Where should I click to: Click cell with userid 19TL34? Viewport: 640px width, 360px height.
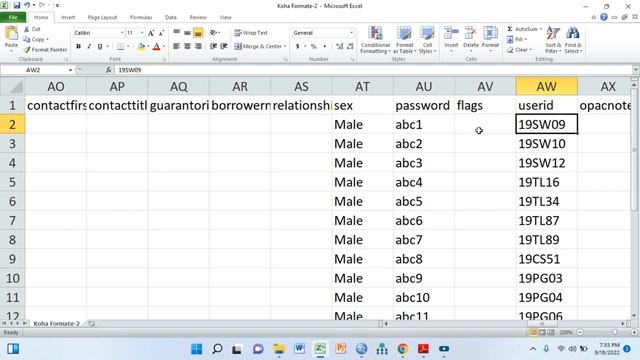pos(547,201)
